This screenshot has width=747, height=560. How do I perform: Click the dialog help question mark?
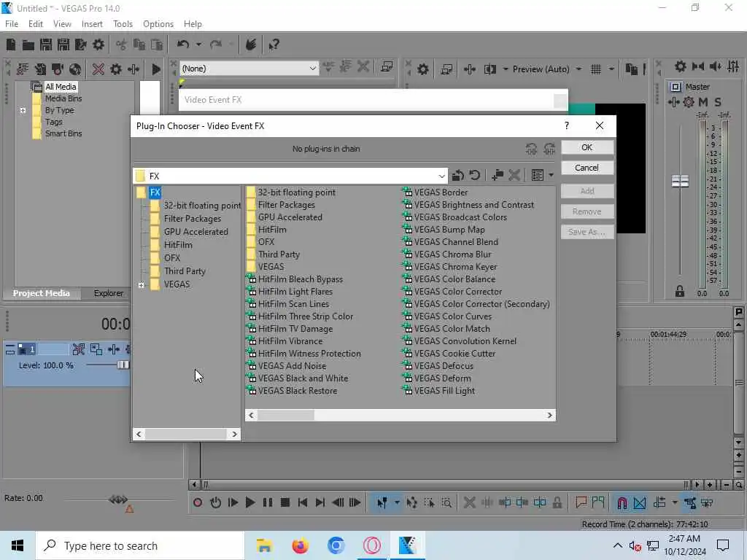click(x=566, y=125)
